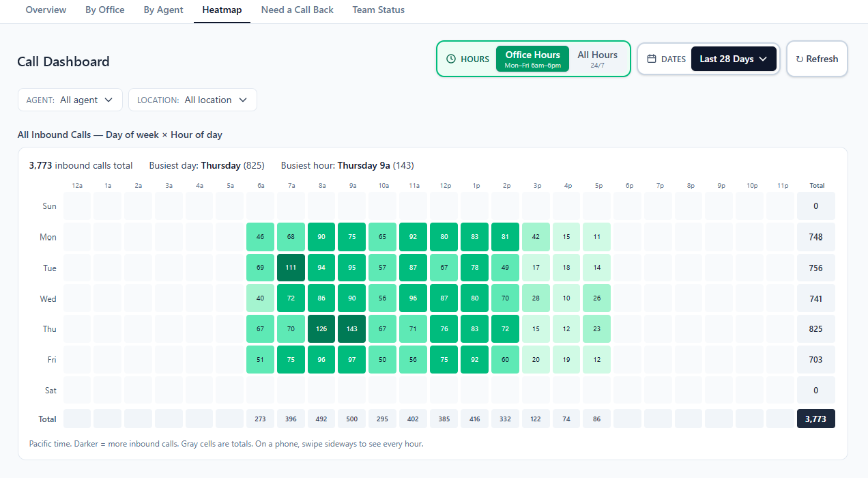Select the Monday 6a cell with 46
The height and width of the screenshot is (478, 868).
tap(260, 237)
